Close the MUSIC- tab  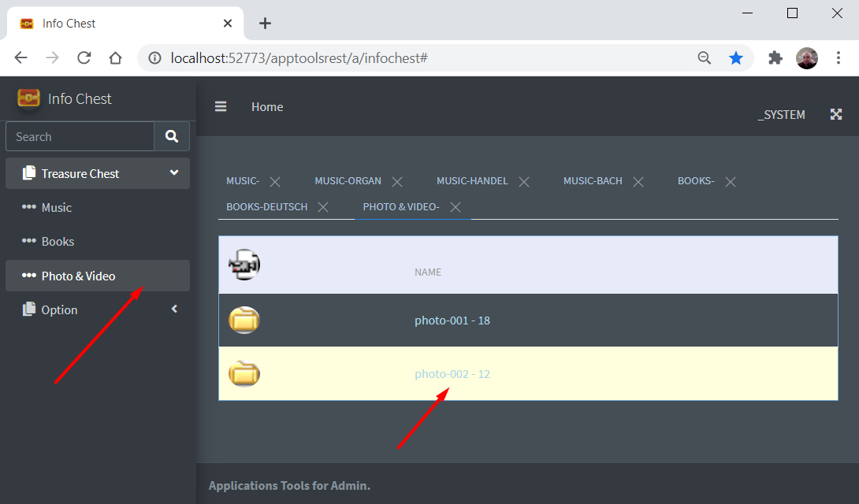coord(275,182)
